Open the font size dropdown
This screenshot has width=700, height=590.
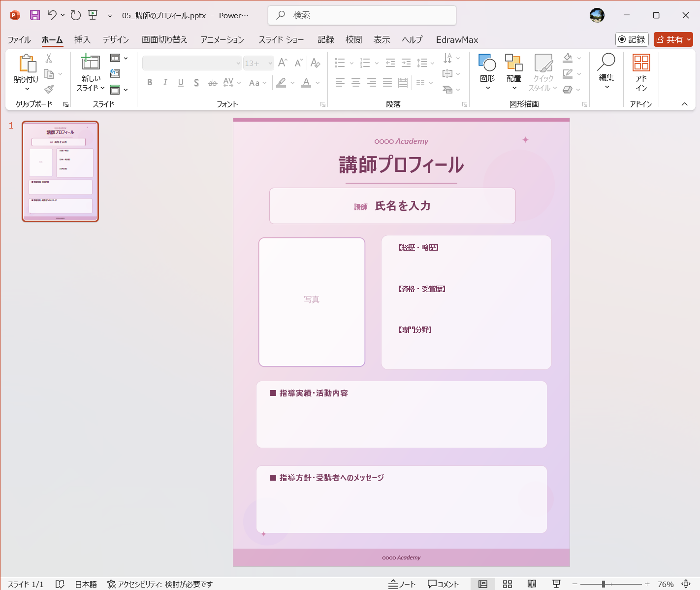[270, 63]
